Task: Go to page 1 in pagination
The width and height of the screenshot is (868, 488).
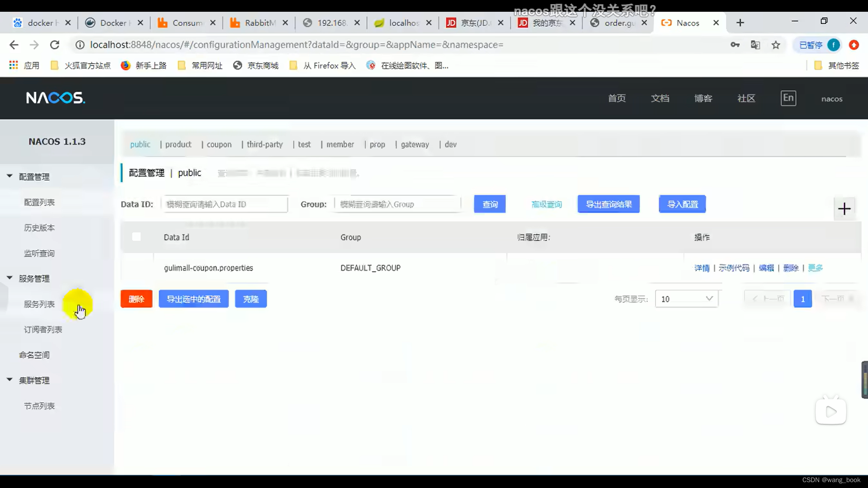Action: point(802,299)
